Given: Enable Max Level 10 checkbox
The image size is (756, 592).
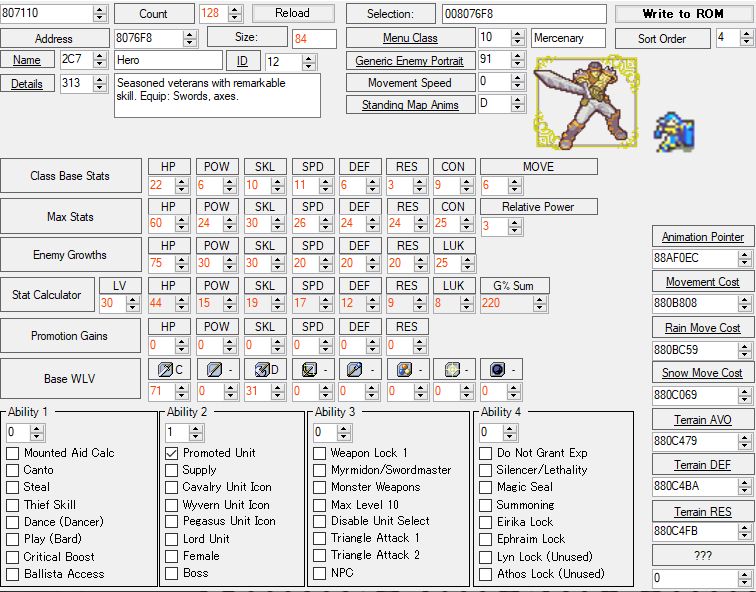Looking at the screenshot, I should click(319, 505).
